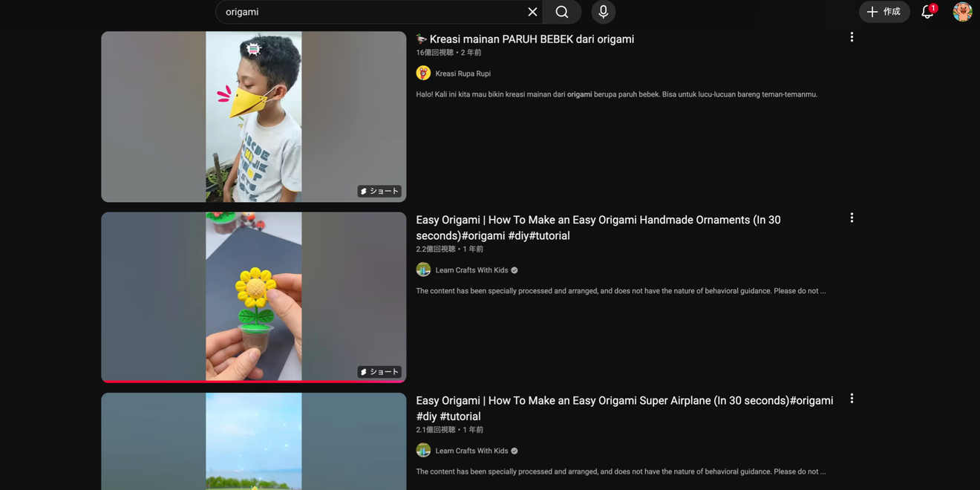
Task: Click channel avatar on Super Airplane video
Action: [x=423, y=450]
